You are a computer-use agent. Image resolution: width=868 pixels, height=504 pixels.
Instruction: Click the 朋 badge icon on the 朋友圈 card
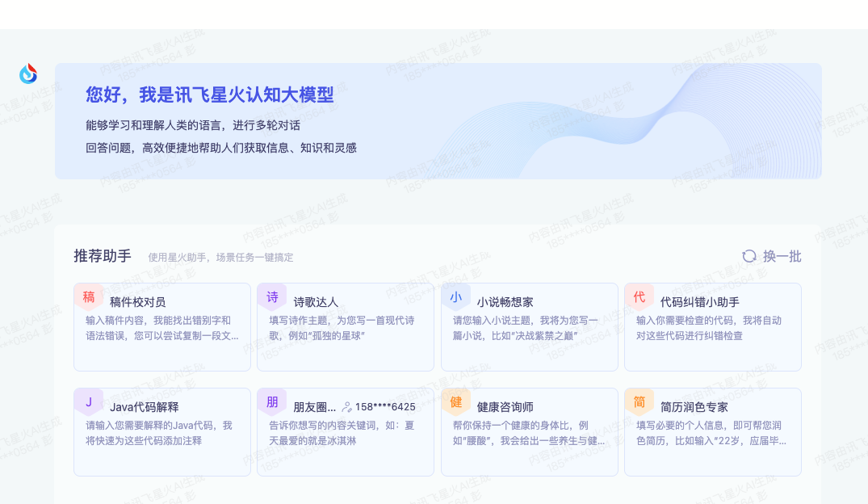click(272, 402)
